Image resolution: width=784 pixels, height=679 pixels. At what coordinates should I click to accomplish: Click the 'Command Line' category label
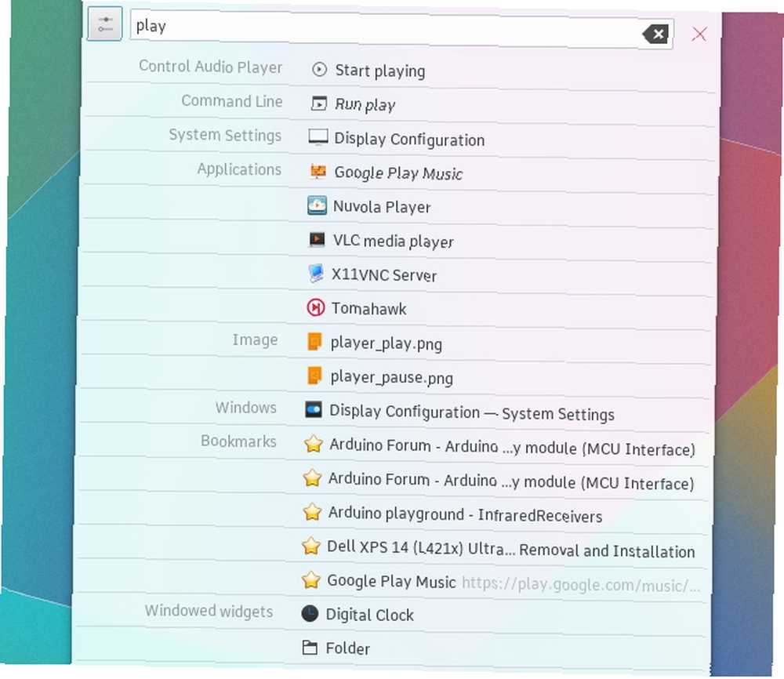coord(232,101)
